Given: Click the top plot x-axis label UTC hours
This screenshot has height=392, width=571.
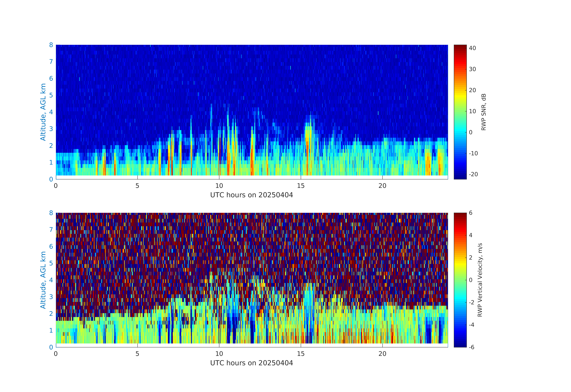Looking at the screenshot, I should (x=251, y=195).
